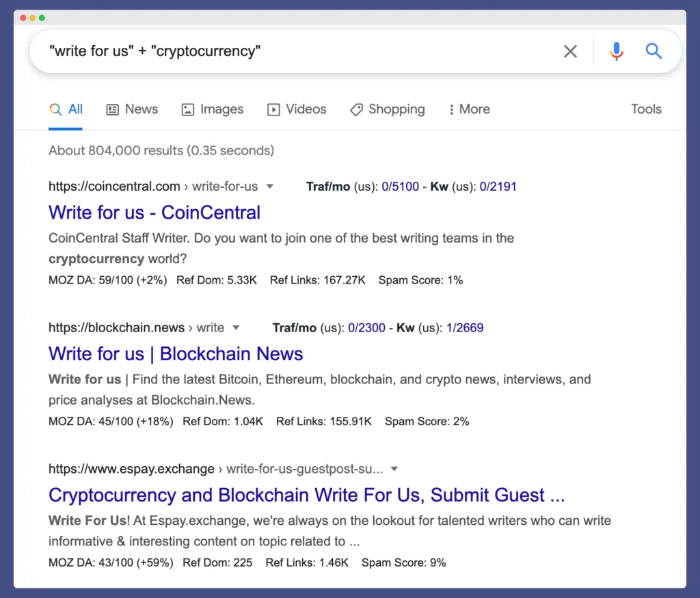700x598 pixels.
Task: Click the coincentral.com breadcrumb link
Action: 114,186
